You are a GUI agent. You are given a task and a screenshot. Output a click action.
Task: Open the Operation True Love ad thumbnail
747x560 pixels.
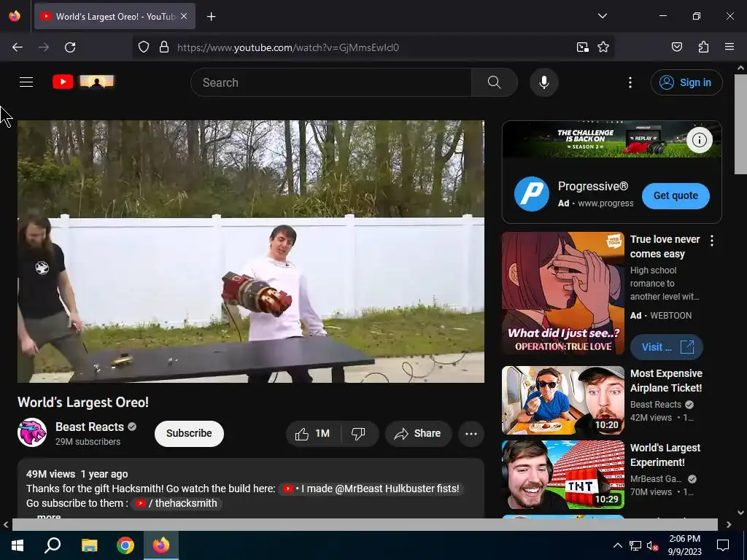coord(562,293)
